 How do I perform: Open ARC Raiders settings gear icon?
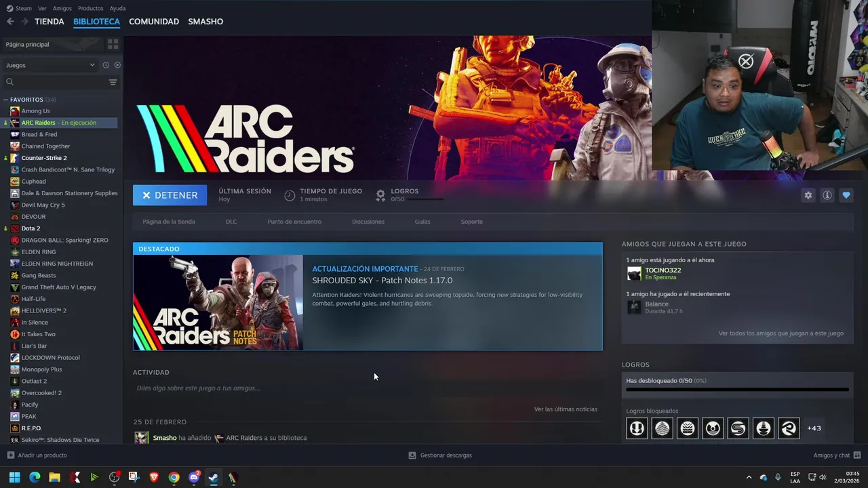tap(808, 195)
